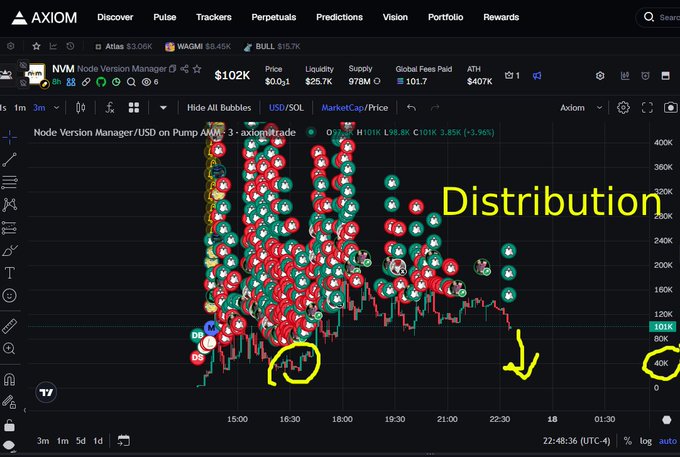680x457 pixels.
Task: Undo the last chart action
Action: tap(412, 108)
